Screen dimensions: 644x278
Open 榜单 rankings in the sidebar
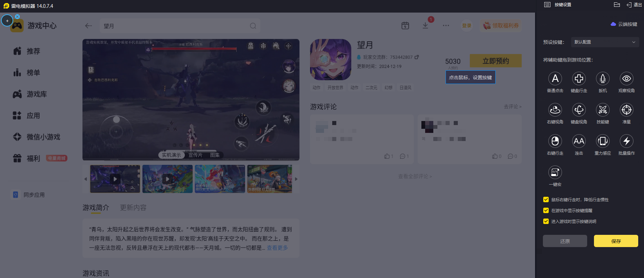(27, 72)
